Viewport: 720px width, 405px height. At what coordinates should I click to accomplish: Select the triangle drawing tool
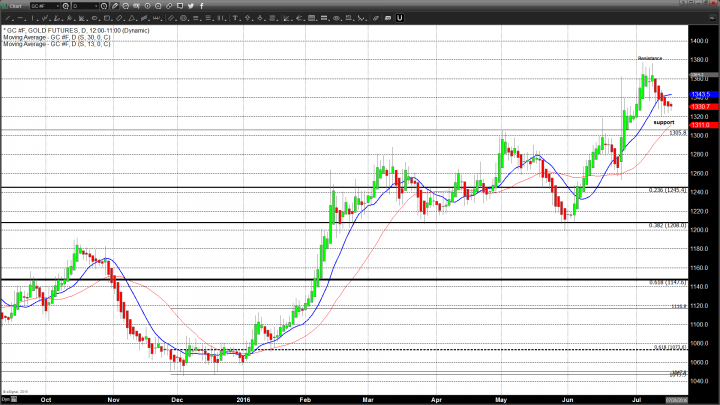[x=132, y=18]
